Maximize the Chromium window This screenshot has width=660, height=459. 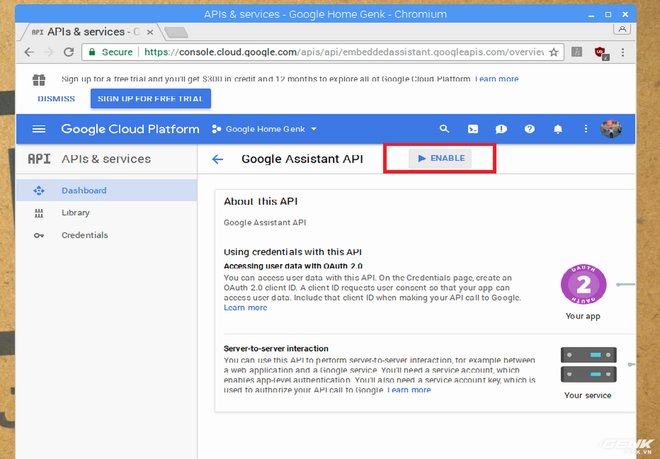(608, 15)
